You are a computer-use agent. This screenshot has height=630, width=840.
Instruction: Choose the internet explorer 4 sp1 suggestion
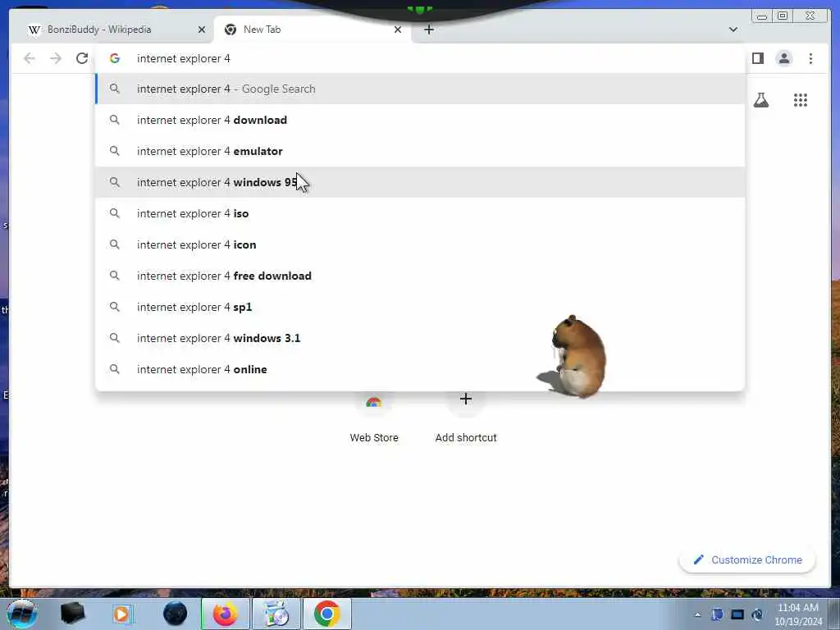pyautogui.click(x=420, y=307)
